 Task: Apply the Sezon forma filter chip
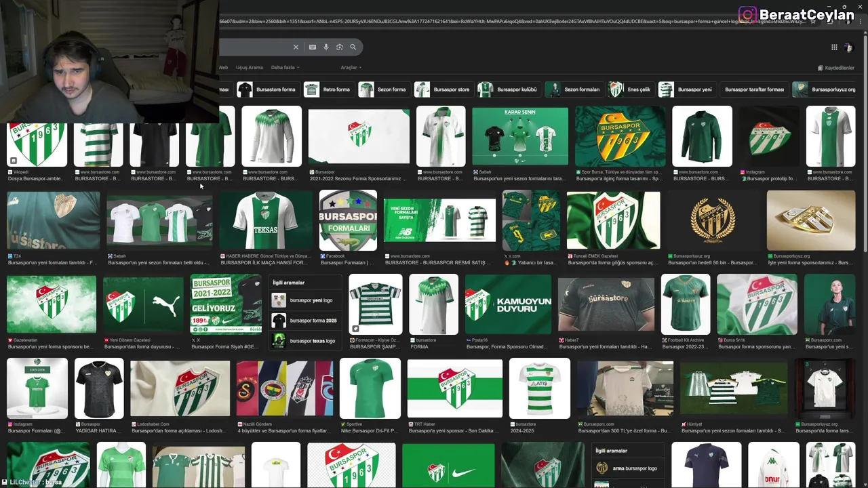click(383, 89)
